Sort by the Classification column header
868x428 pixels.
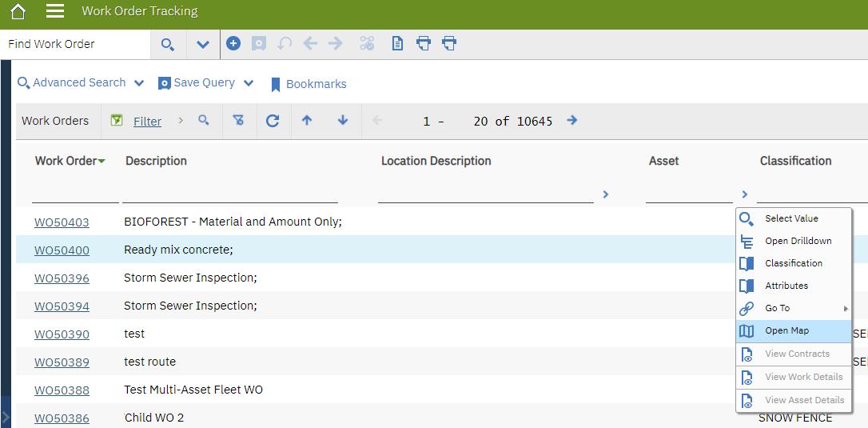point(795,161)
